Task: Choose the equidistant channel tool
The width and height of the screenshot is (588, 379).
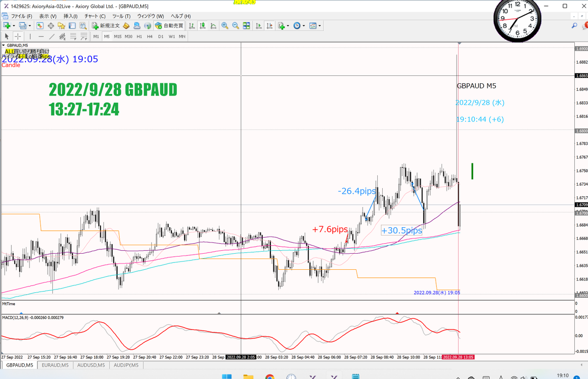Action: (63, 36)
